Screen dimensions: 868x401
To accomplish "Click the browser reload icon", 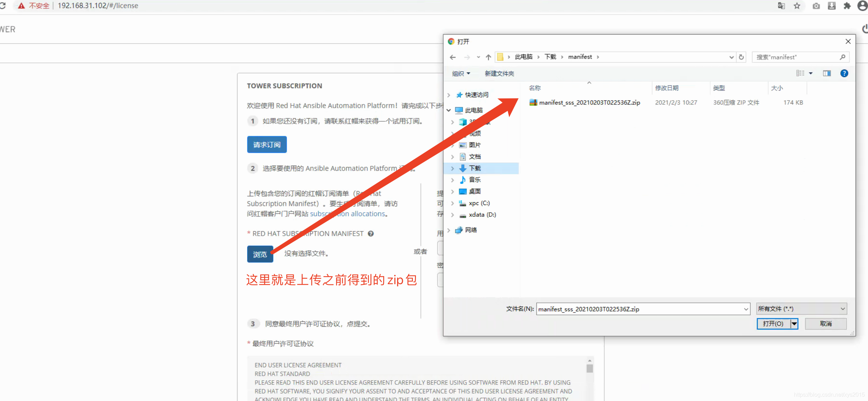I will pos(3,6).
